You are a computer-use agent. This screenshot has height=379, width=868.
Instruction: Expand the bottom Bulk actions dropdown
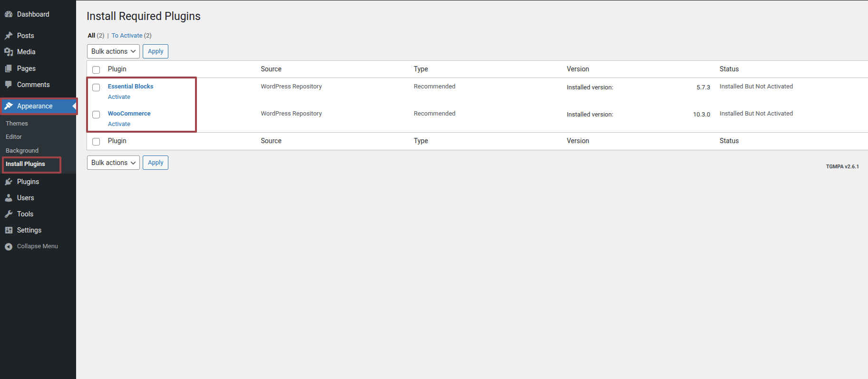tap(113, 163)
